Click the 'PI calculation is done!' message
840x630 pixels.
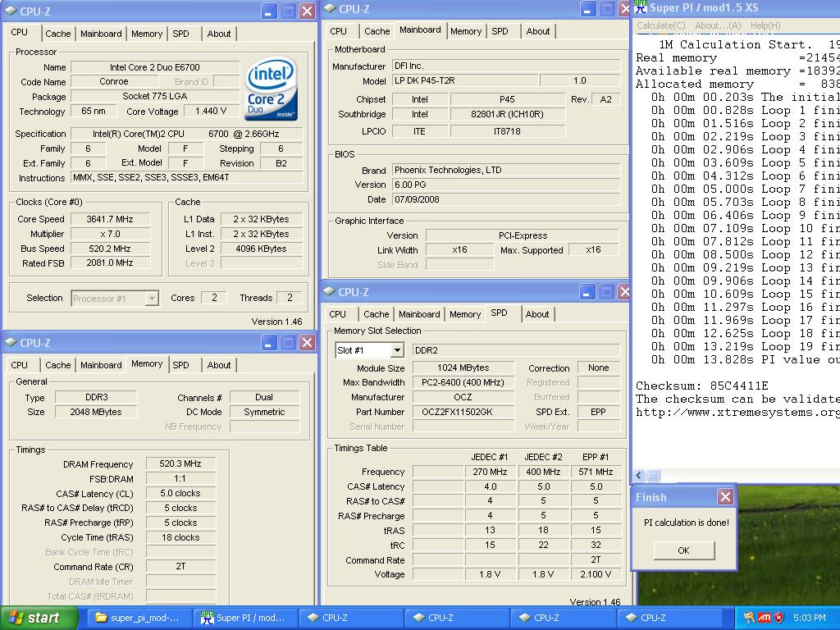687,523
